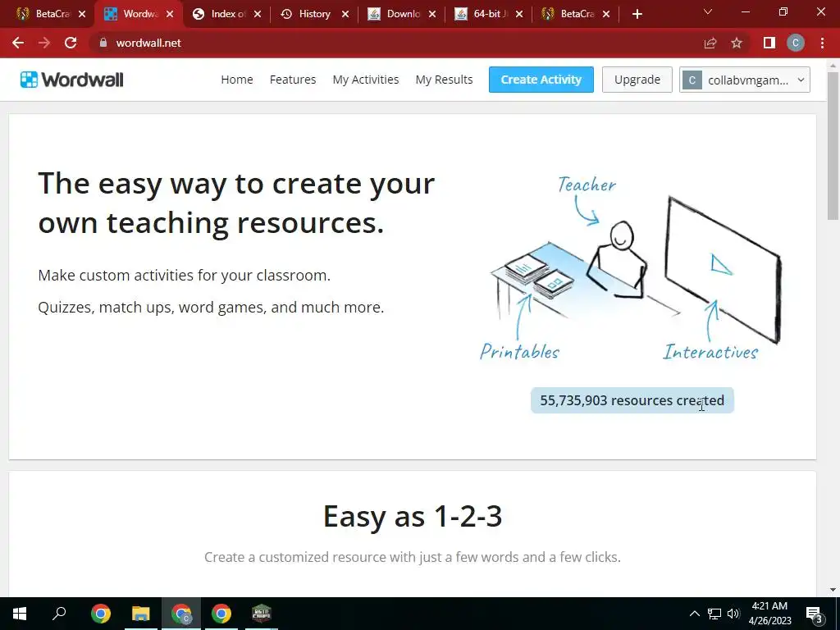
Task: Open File Explorer from the taskbar
Action: 141,614
